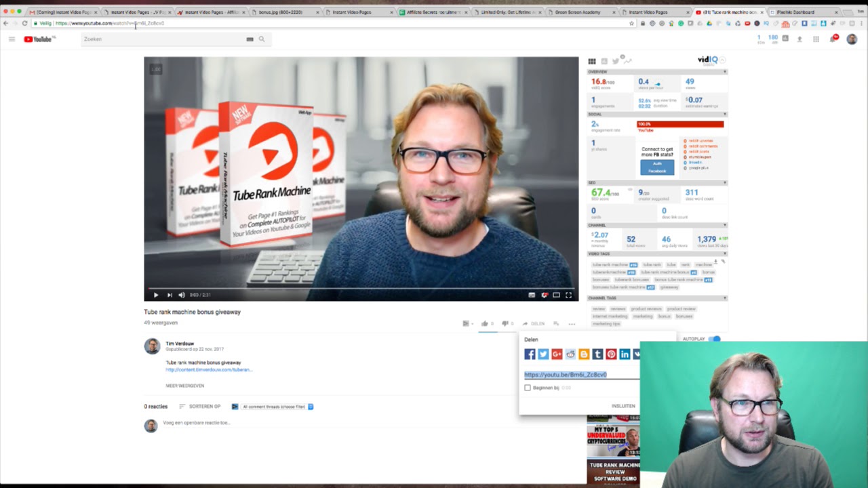Open the on-screen keyboard icon in search

pos(250,39)
